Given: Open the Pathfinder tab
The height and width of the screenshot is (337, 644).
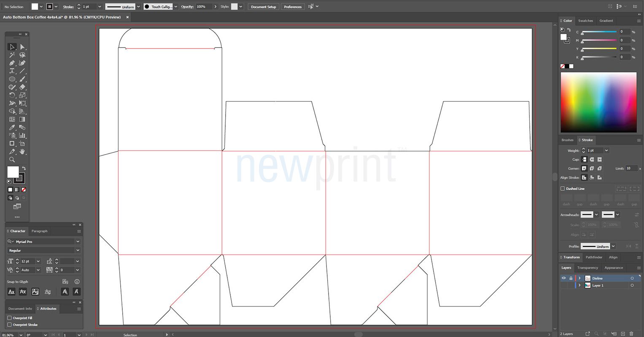Looking at the screenshot, I should click(x=593, y=257).
